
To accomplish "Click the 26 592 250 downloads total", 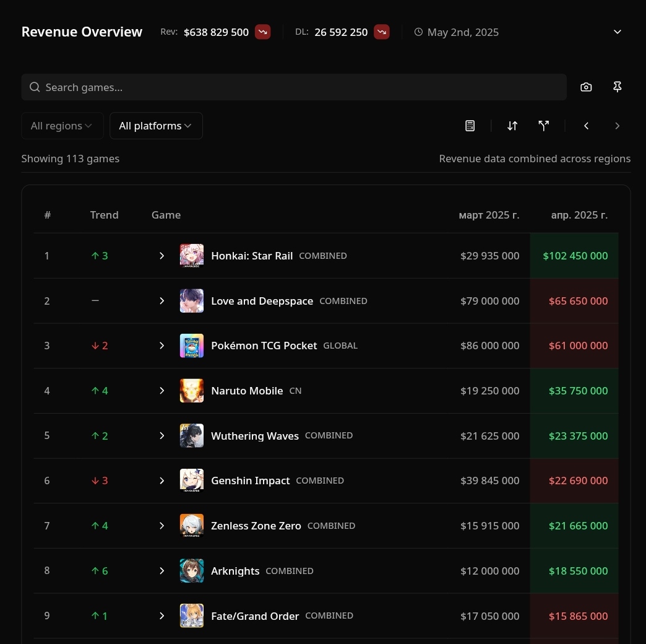I will click(x=341, y=32).
